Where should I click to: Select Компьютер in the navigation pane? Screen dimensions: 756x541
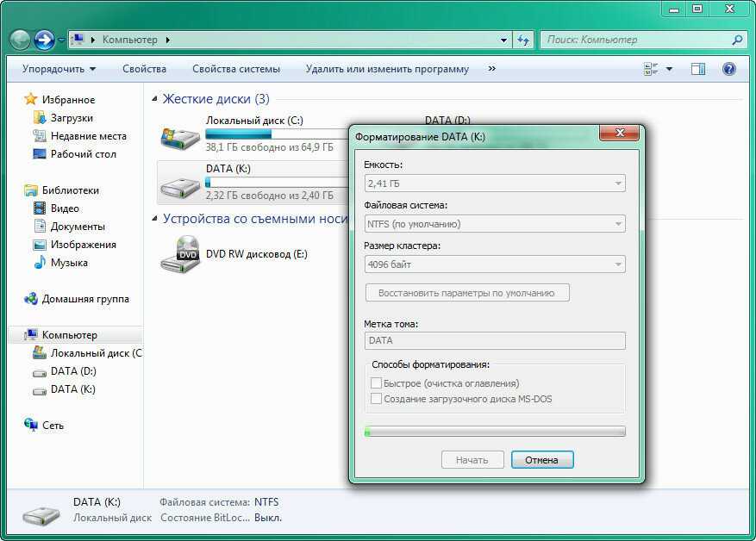[x=70, y=335]
